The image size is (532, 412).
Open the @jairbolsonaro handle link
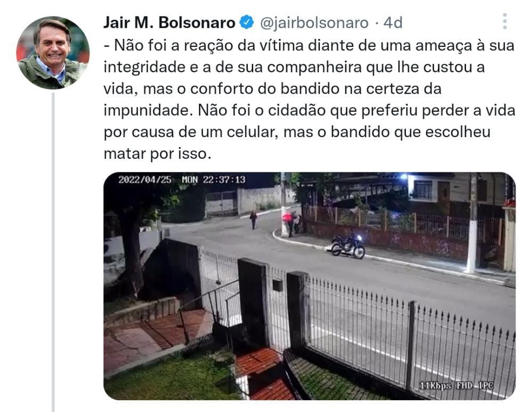(314, 23)
